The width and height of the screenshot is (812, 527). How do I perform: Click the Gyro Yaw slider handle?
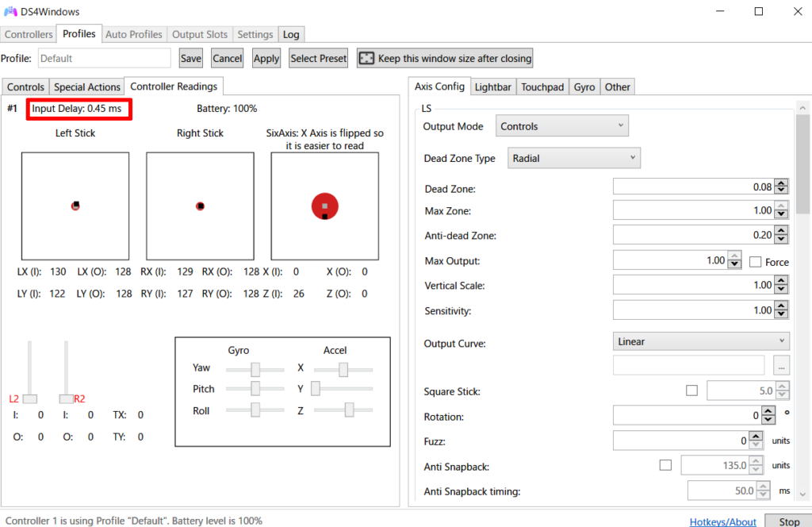[255, 369]
